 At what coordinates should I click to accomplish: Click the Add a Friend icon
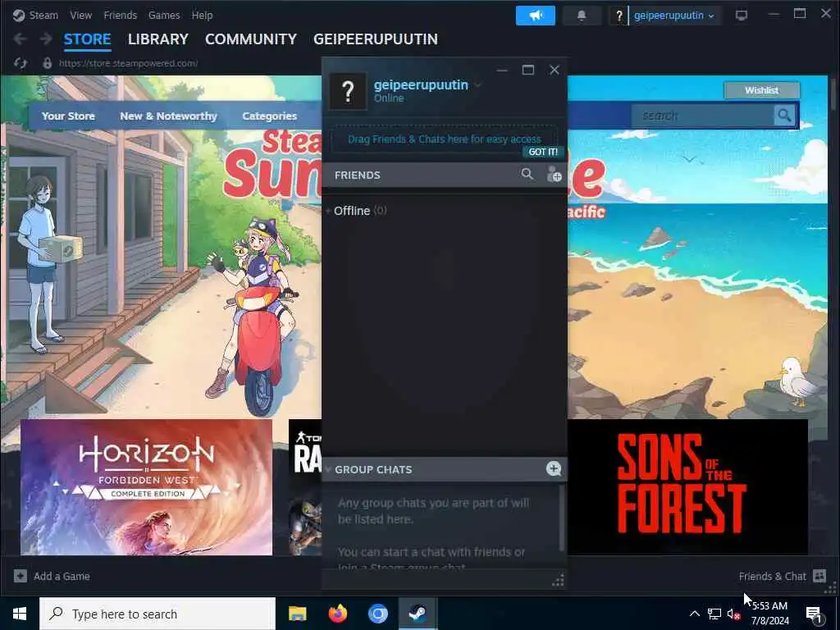click(554, 174)
